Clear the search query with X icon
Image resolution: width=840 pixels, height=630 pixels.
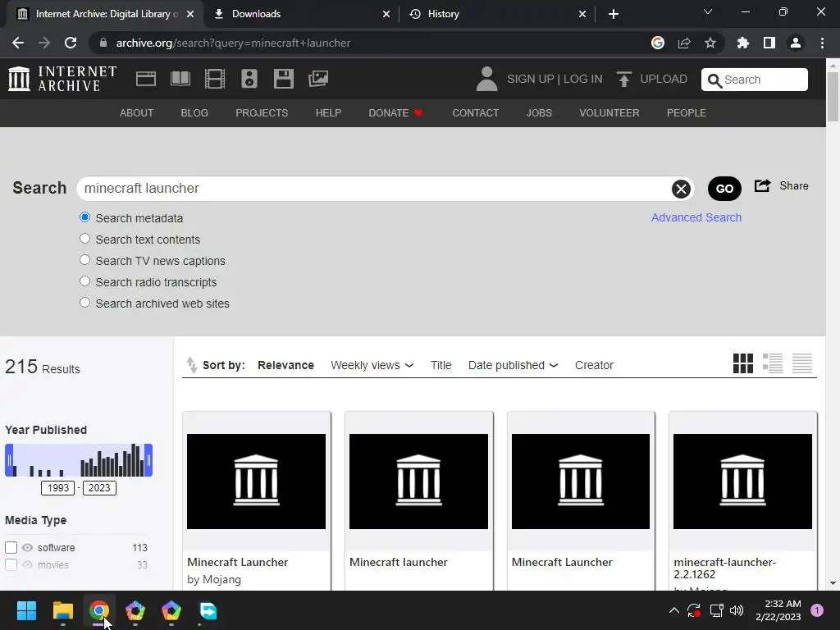[x=681, y=189]
